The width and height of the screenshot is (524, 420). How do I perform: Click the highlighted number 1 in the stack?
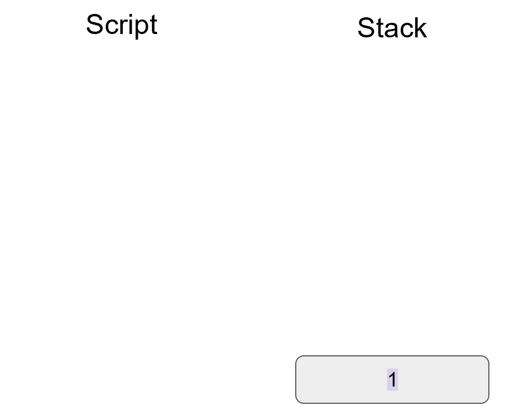pos(392,380)
